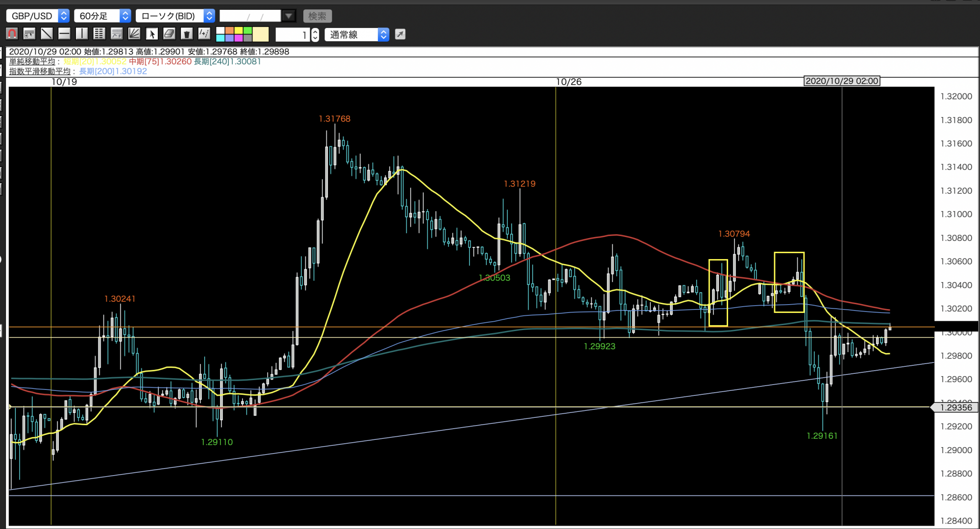Toggle the magnet snap tool
This screenshot has width=980, height=529.
click(x=12, y=34)
